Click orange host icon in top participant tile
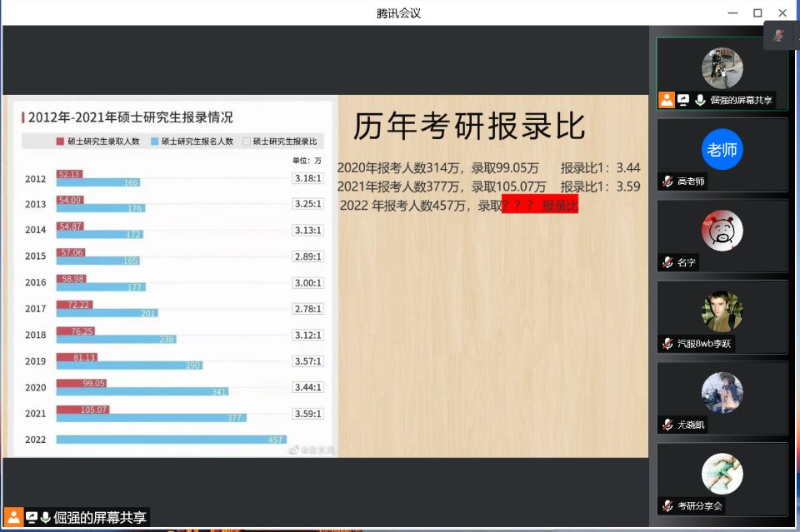 (x=667, y=100)
